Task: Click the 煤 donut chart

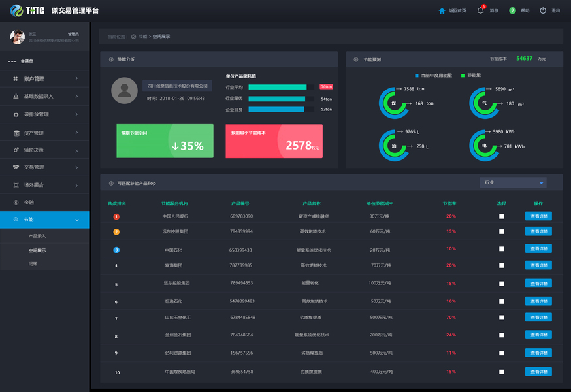Action: pos(394,103)
